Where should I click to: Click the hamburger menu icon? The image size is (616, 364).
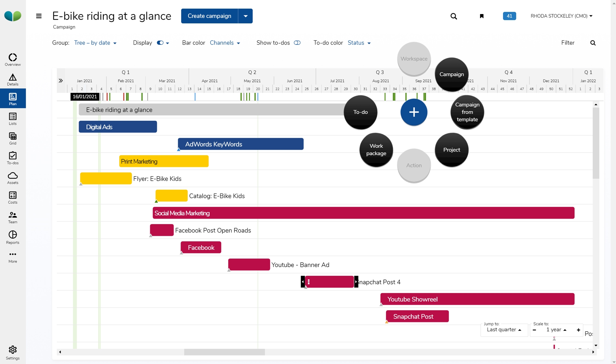pyautogui.click(x=39, y=16)
